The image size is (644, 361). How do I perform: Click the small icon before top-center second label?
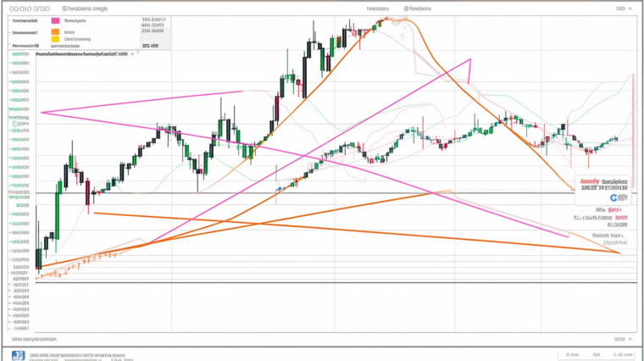click(x=406, y=7)
